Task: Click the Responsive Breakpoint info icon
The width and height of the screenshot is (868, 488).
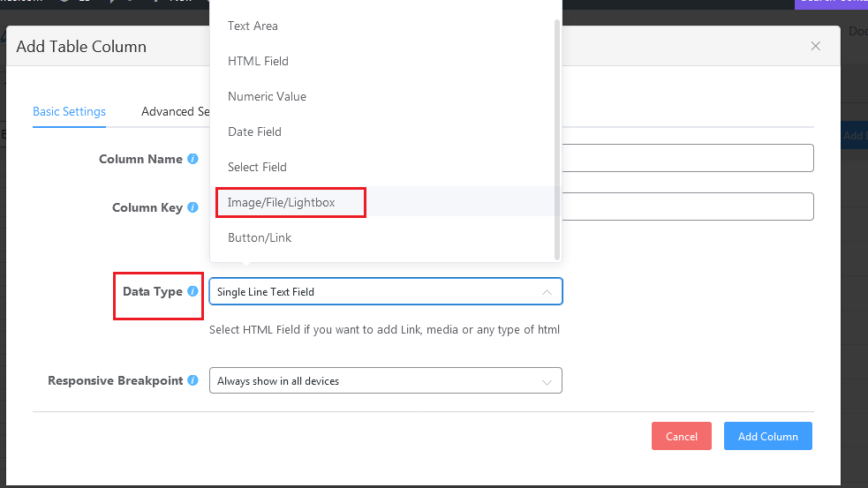Action: pyautogui.click(x=192, y=381)
